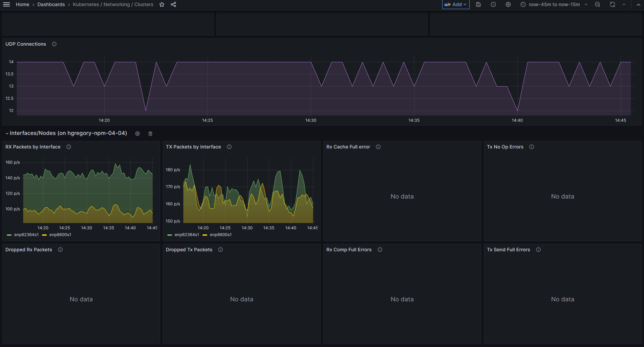Delete the Interfaces/Nodes row
This screenshot has height=347, width=644.
point(150,134)
